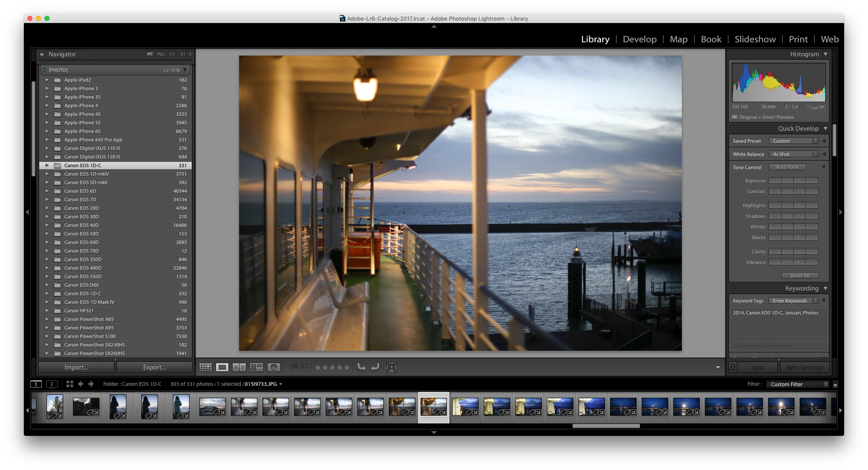Collapse the Histogram panel
This screenshot has height=470, width=868.
click(825, 54)
